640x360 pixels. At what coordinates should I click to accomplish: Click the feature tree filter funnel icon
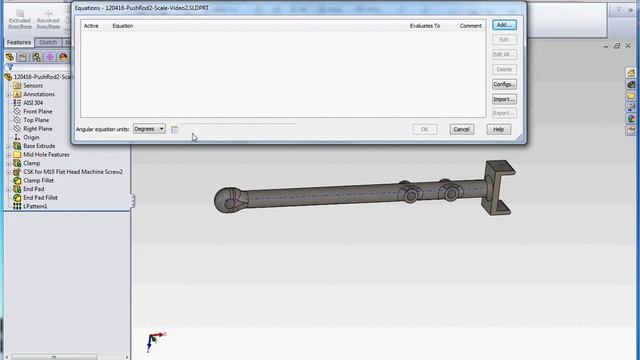coord(10,67)
